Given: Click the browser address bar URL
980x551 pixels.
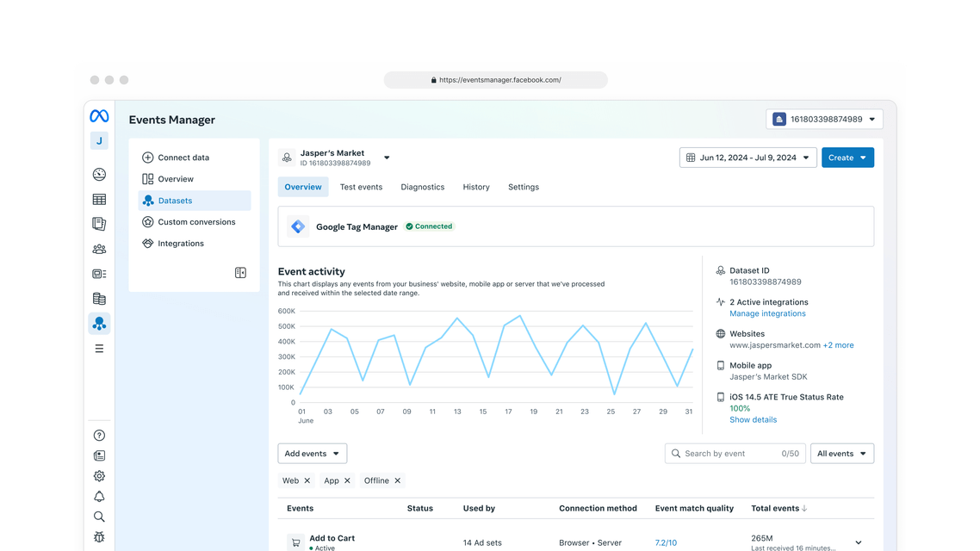Looking at the screenshot, I should (496, 80).
